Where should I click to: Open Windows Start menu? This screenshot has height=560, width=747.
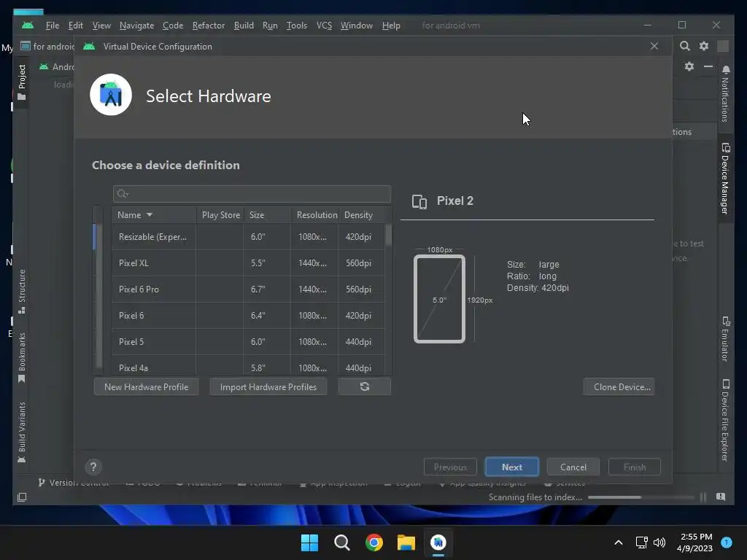[x=309, y=542]
